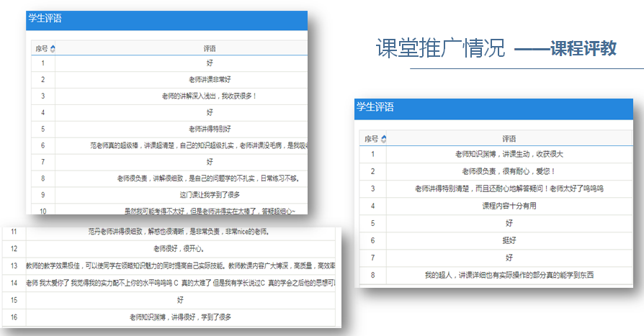Image resolution: width=644 pixels, height=336 pixels.
Task: Click sort arrows beside 序号 in table containing '挺好'
Action: [384, 139]
